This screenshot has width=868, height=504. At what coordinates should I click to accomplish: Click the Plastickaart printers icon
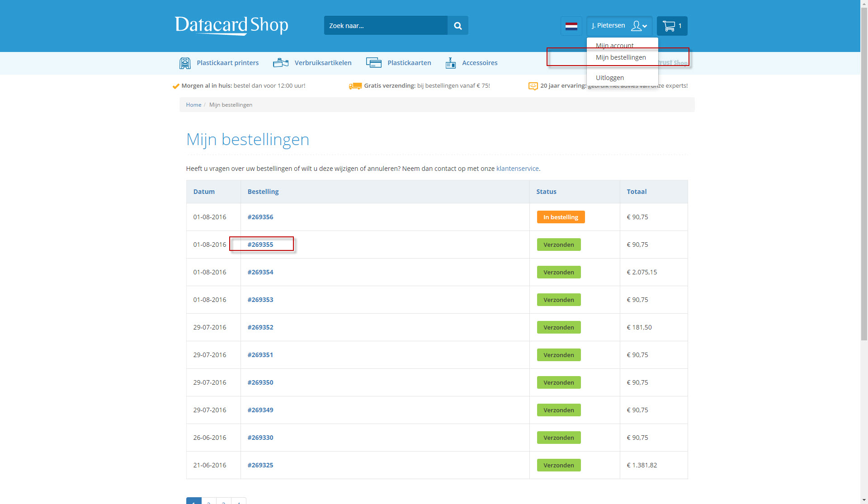185,63
